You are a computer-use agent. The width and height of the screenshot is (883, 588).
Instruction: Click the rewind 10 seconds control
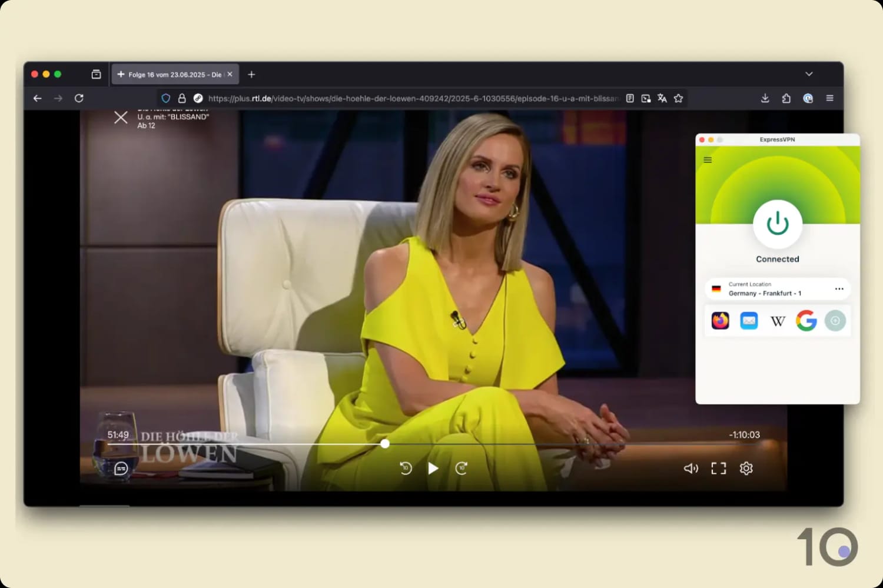pos(405,468)
